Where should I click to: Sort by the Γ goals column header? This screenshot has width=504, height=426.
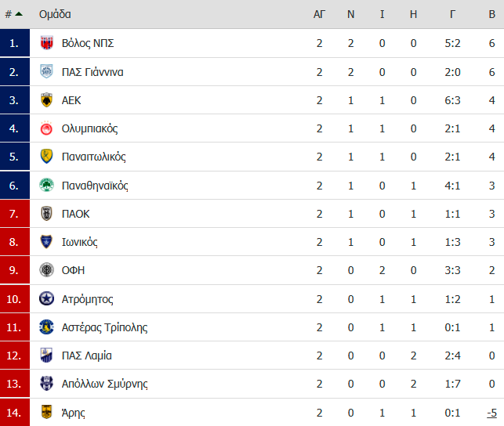pyautogui.click(x=452, y=14)
